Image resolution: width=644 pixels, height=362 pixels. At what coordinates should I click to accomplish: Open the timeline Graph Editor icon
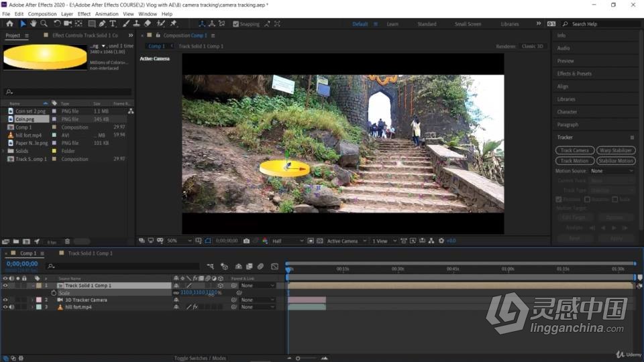pyautogui.click(x=275, y=266)
